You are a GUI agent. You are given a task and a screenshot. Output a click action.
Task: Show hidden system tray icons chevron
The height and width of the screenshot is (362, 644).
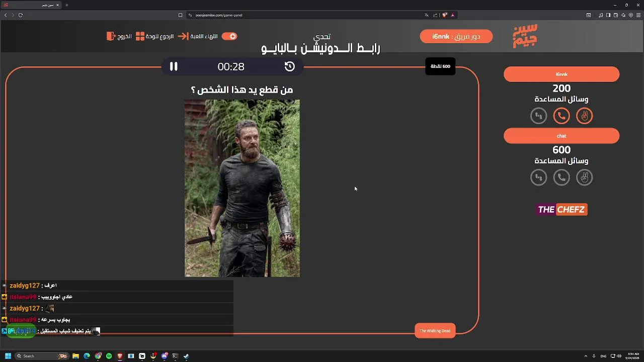pyautogui.click(x=586, y=356)
